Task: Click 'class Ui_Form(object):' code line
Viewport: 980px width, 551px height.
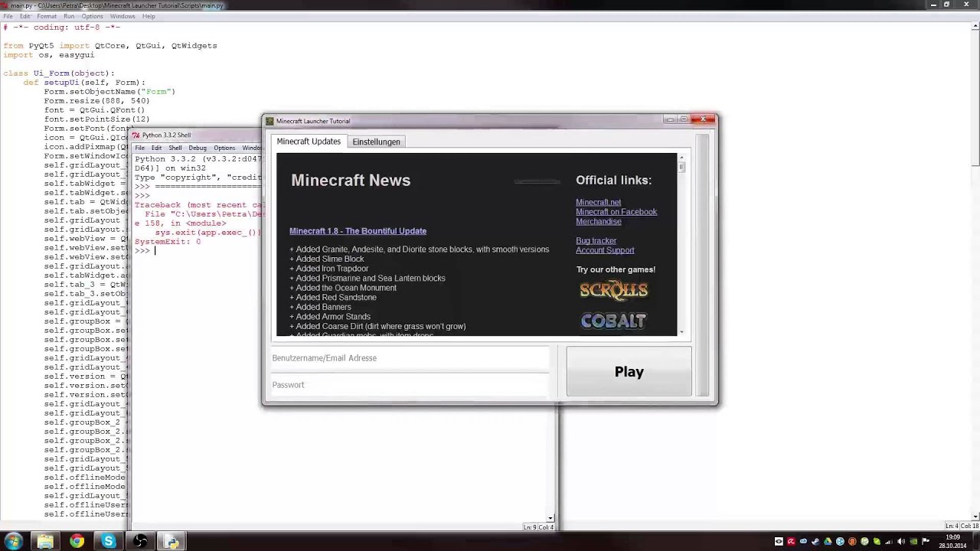Action: point(59,73)
